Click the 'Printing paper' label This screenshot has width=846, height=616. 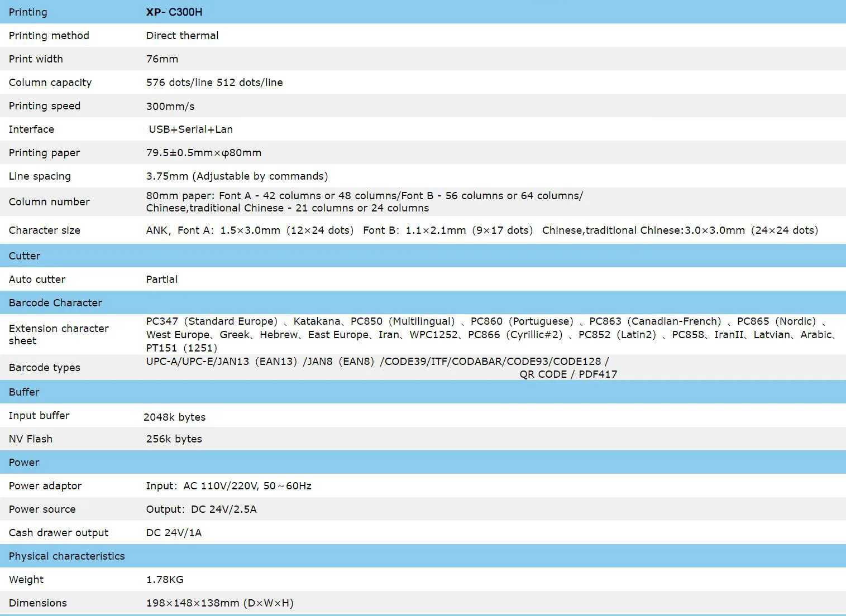pos(45,153)
